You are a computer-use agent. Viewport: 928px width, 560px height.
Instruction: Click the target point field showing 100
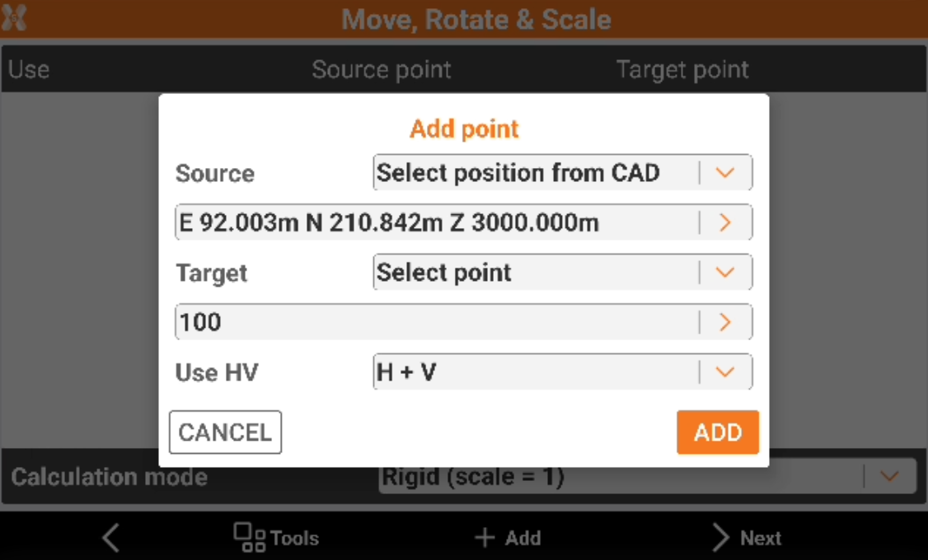coord(437,322)
